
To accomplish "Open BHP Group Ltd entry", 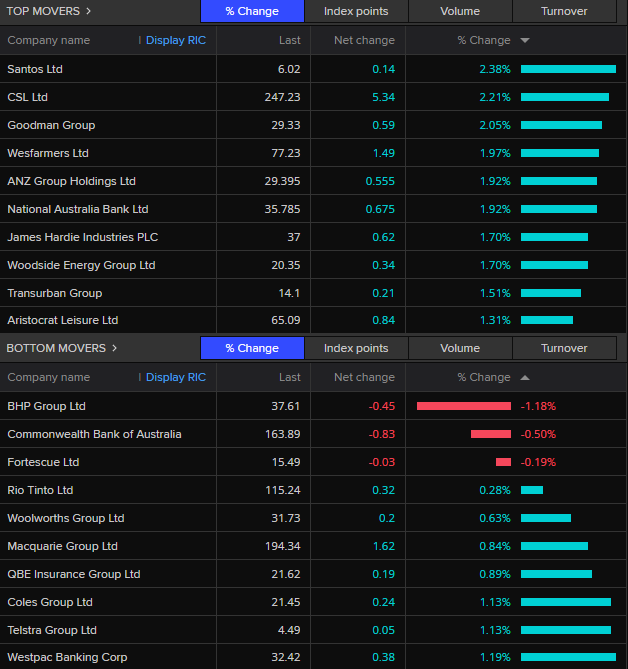I will [x=47, y=406].
